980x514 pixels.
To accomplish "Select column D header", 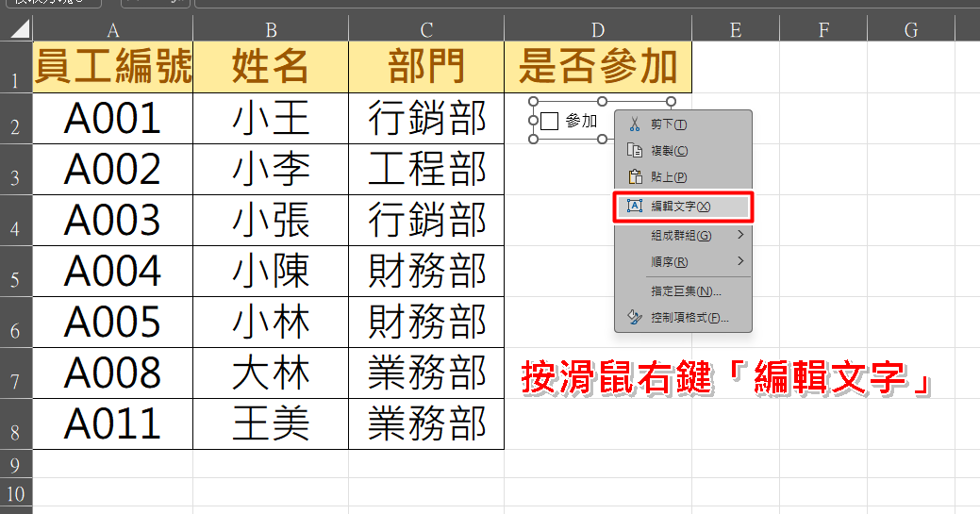I will 598,28.
